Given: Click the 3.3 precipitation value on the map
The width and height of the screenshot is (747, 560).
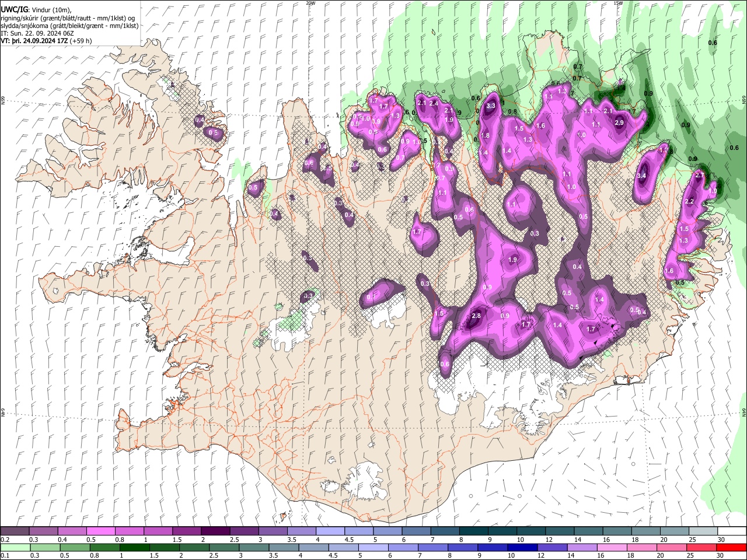Looking at the screenshot, I should [491, 106].
